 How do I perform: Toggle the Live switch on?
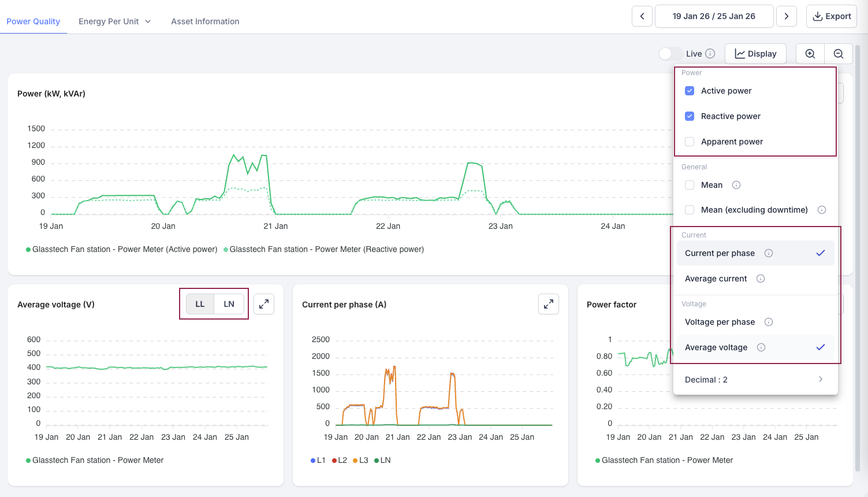point(670,54)
